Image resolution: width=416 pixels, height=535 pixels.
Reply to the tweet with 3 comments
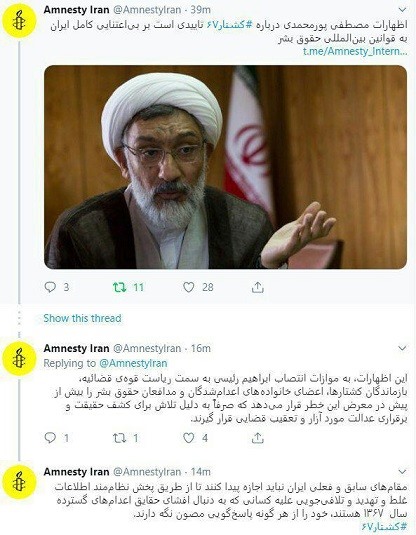(x=50, y=287)
